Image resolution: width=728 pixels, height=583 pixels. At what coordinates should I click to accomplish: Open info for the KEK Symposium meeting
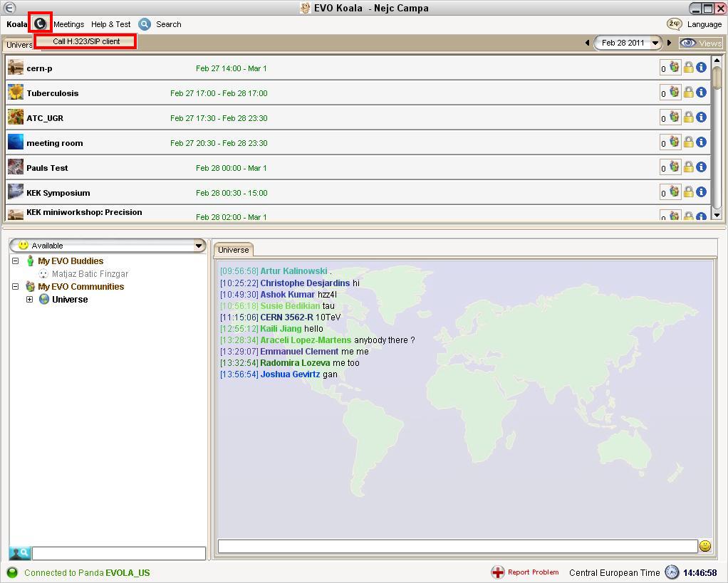(x=701, y=192)
